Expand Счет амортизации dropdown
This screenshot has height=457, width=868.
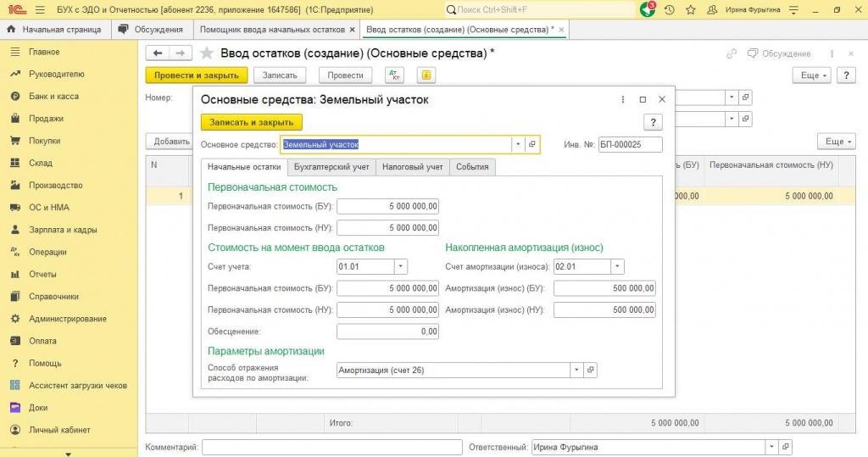point(618,266)
